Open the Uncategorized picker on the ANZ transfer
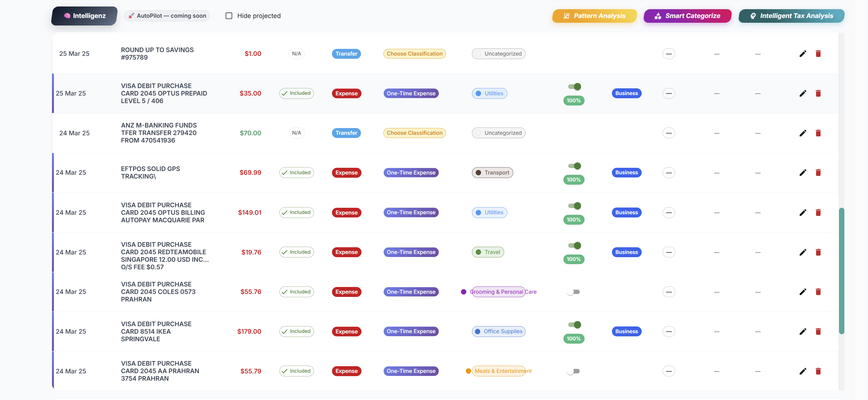868x400 pixels. (x=498, y=133)
